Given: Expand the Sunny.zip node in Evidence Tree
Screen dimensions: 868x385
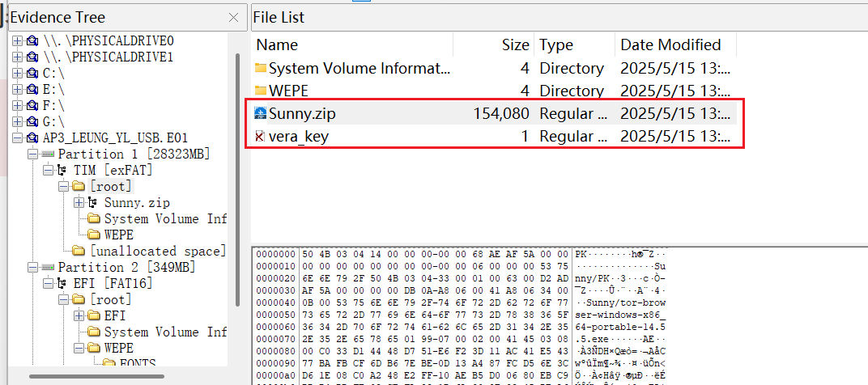Looking at the screenshot, I should click(x=77, y=202).
